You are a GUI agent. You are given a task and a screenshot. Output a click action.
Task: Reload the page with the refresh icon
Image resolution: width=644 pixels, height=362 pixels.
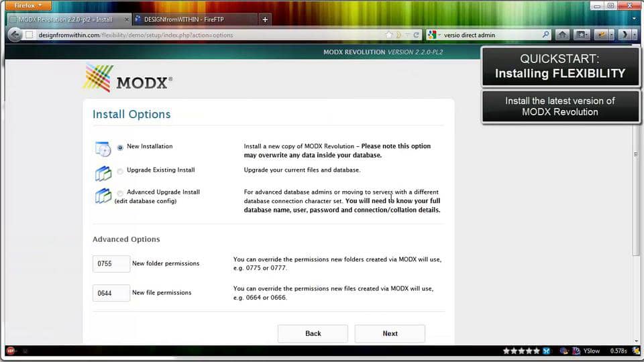[416, 35]
